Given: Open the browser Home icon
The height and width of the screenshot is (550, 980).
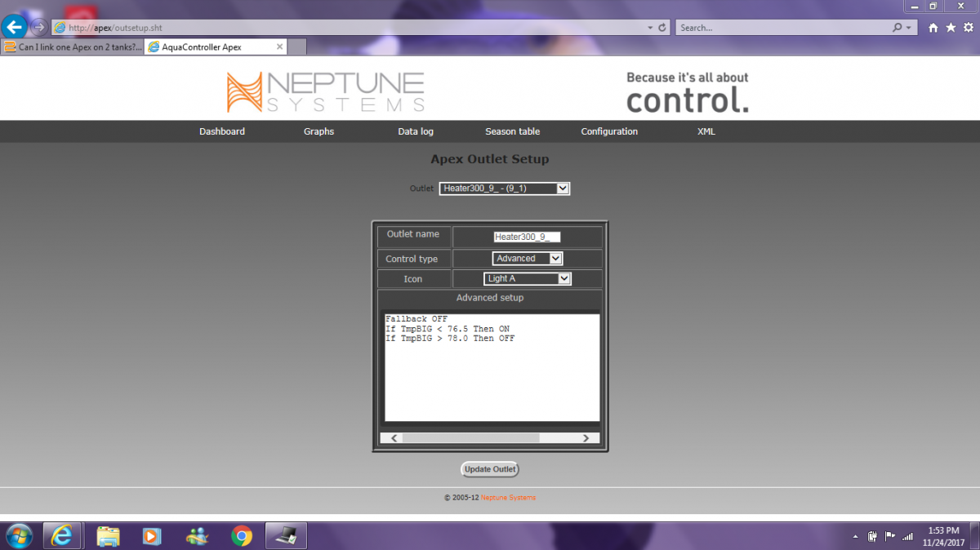Looking at the screenshot, I should 933,28.
